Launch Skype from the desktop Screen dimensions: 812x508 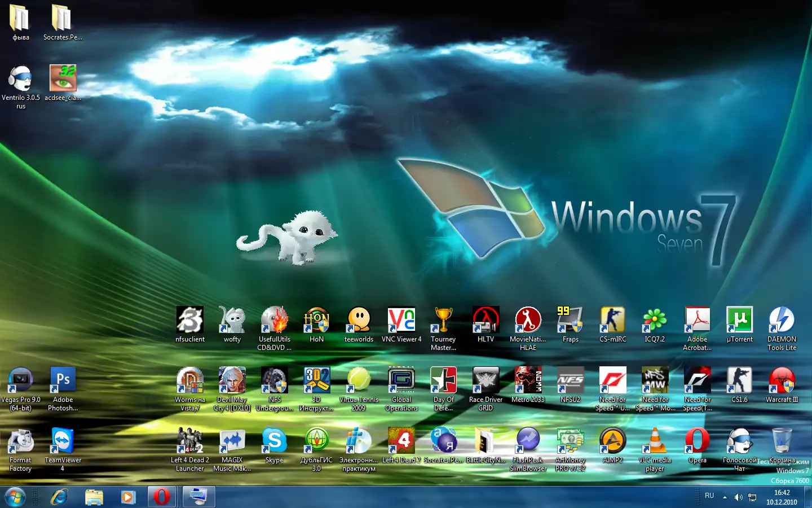(274, 441)
